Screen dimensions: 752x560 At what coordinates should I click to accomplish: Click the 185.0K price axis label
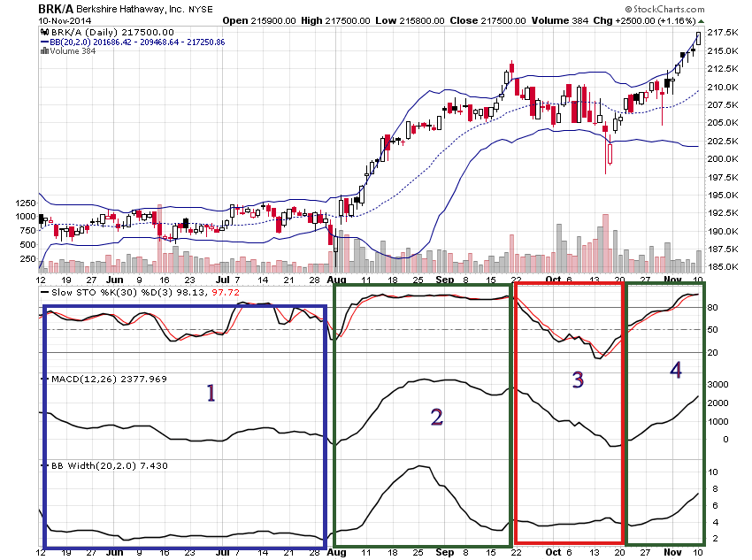(x=723, y=266)
